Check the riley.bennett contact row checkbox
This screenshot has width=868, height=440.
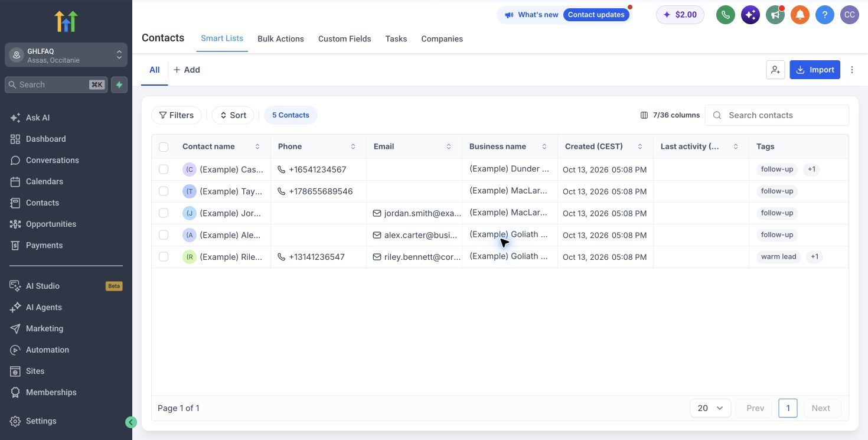click(x=164, y=257)
